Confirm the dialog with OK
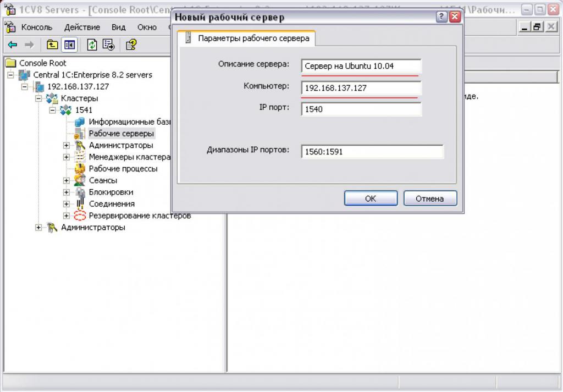Image resolution: width=563 pixels, height=392 pixels. pyautogui.click(x=371, y=198)
